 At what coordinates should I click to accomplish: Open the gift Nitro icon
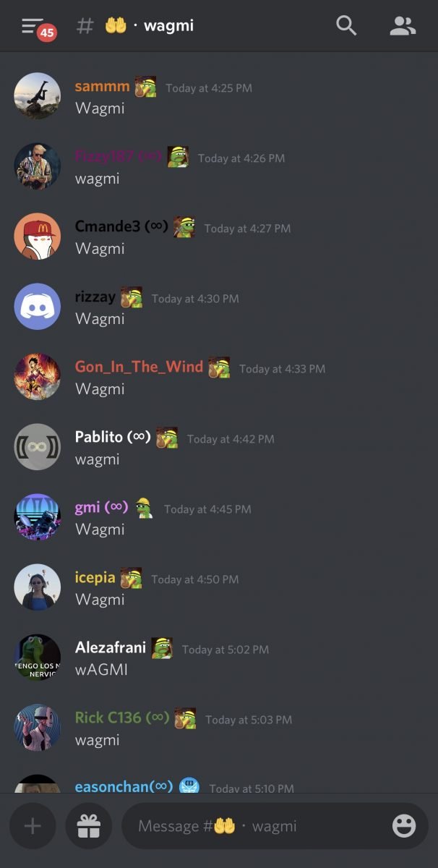click(x=89, y=826)
